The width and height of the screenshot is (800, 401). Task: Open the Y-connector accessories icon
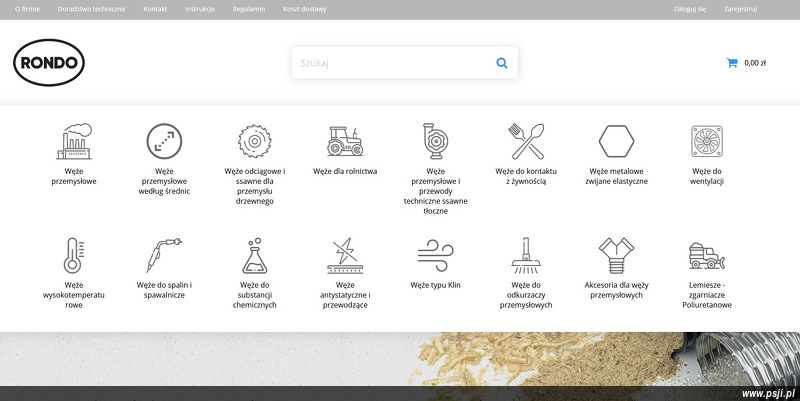pyautogui.click(x=616, y=255)
